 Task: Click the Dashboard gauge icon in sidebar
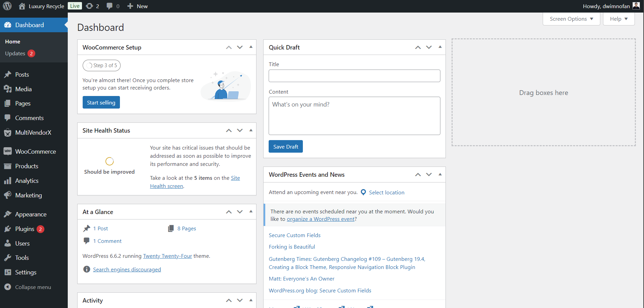pos(8,25)
